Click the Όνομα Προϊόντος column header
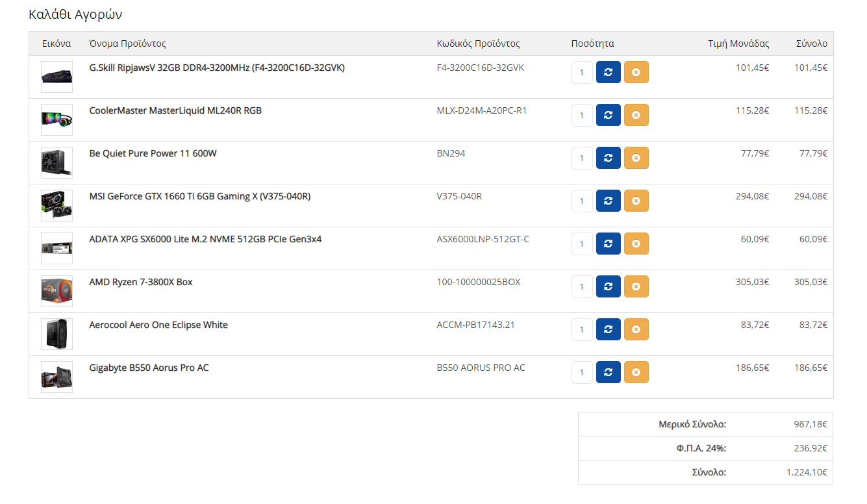The width and height of the screenshot is (867, 504). 128,44
